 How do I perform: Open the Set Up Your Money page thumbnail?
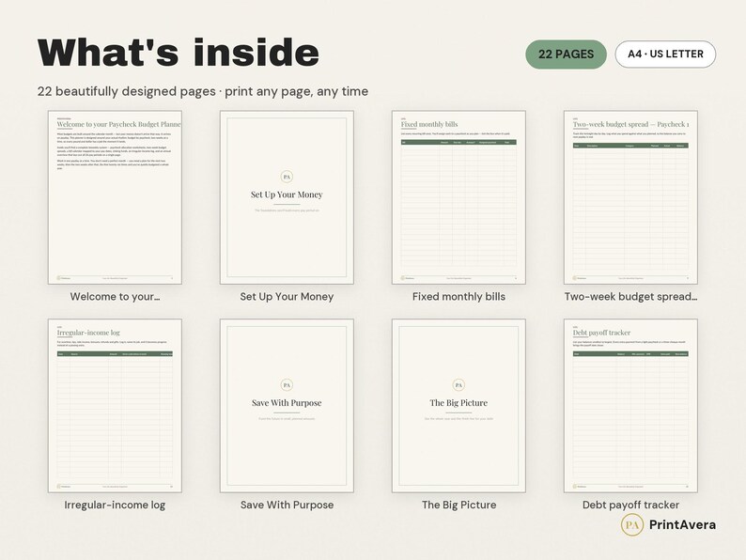pyautogui.click(x=287, y=197)
